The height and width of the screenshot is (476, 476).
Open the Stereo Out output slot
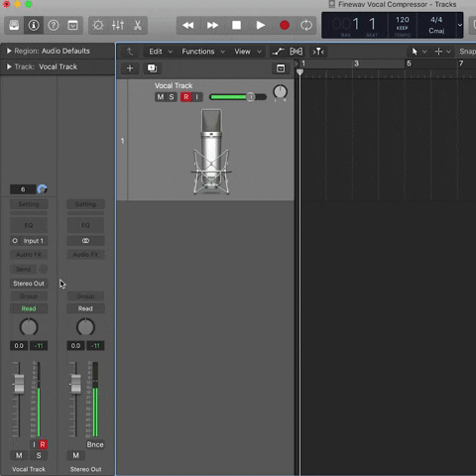tap(29, 284)
